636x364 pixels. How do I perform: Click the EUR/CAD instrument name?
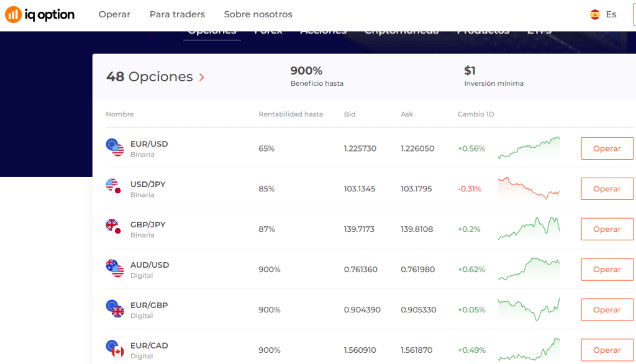(x=149, y=345)
